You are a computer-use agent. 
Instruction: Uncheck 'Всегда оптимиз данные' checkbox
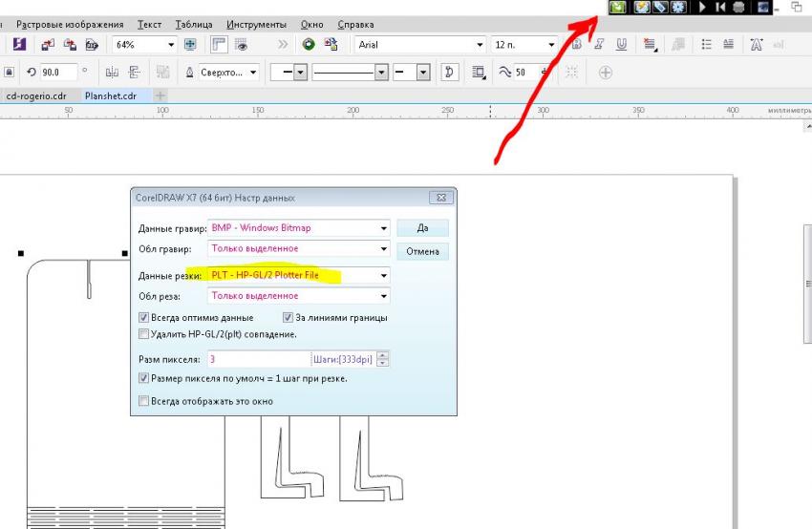click(144, 318)
